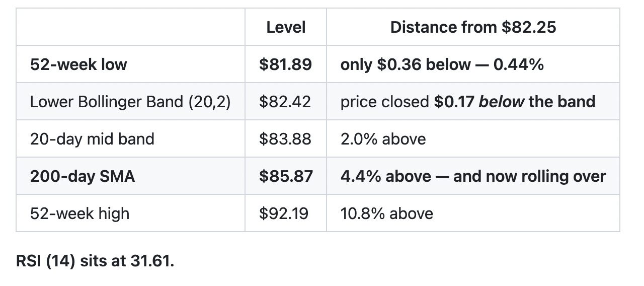
Task: Click the 2.0% above cell
Action: [x=383, y=138]
